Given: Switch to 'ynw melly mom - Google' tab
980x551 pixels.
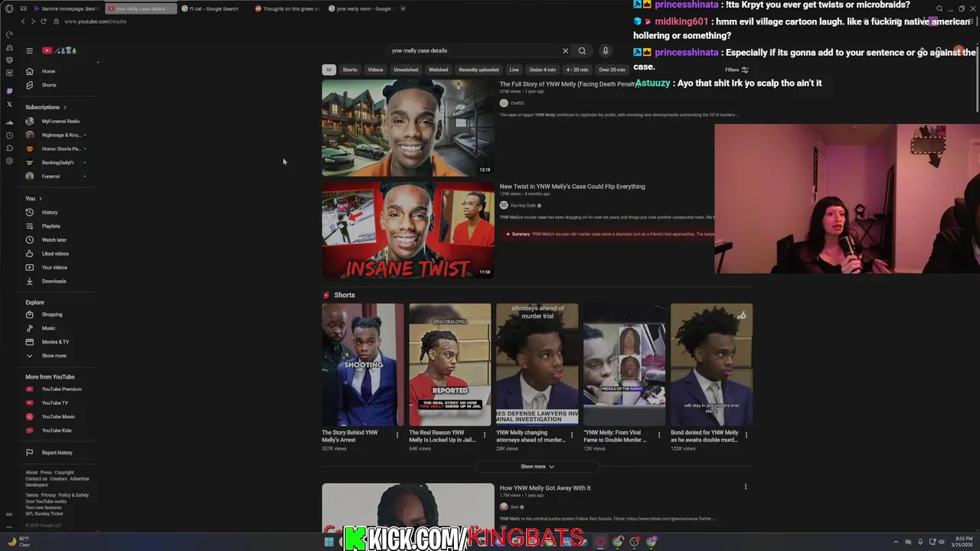Looking at the screenshot, I should [x=360, y=8].
